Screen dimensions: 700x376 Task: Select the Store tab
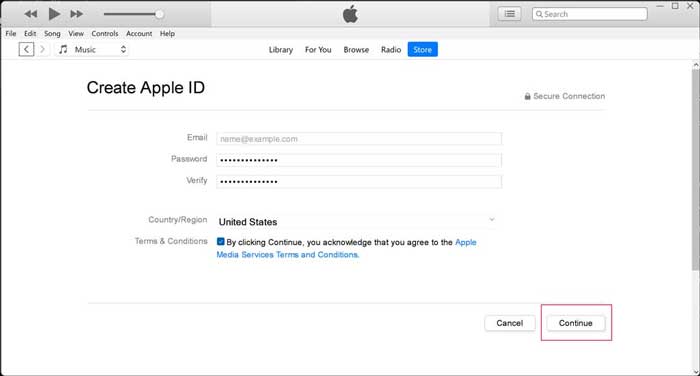[422, 50]
